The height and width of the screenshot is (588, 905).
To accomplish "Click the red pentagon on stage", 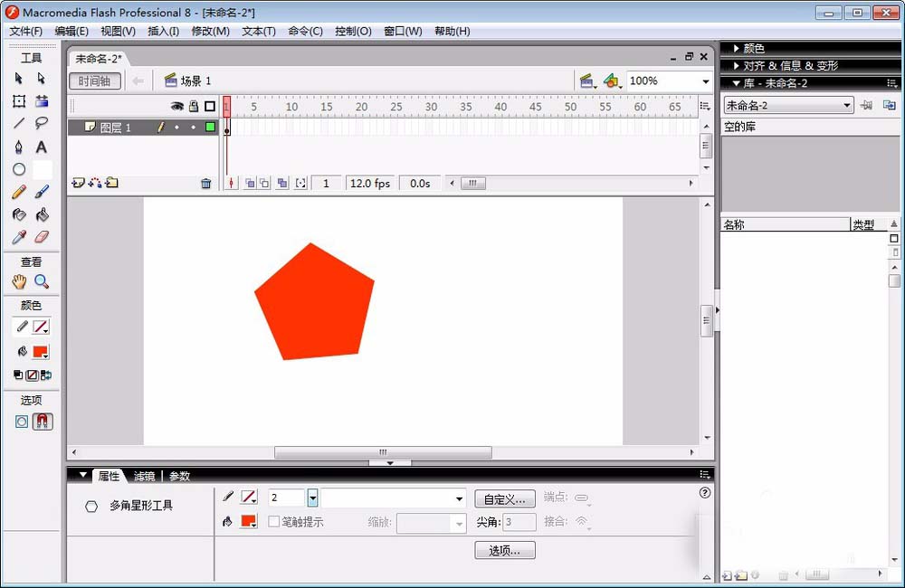I will (x=314, y=304).
